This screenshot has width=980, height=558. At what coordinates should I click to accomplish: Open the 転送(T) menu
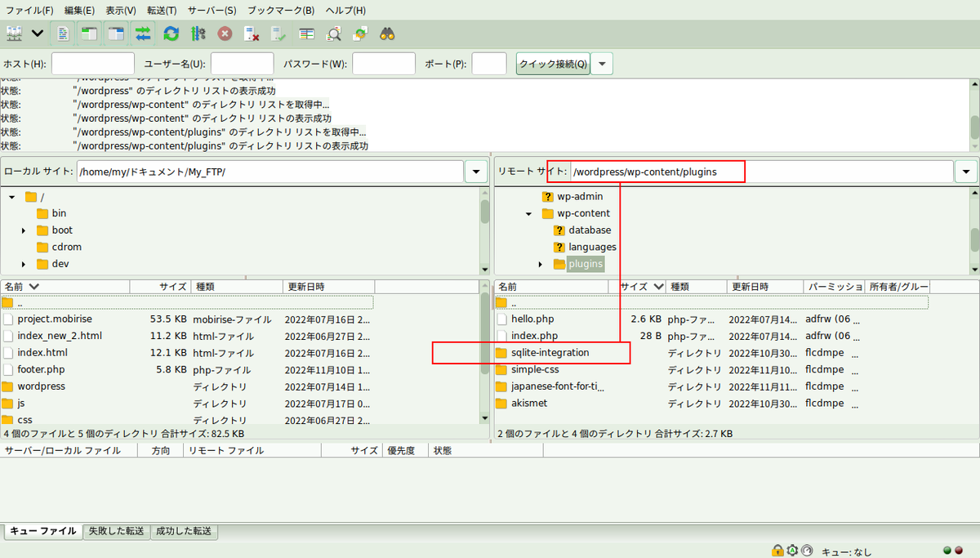pos(162,11)
